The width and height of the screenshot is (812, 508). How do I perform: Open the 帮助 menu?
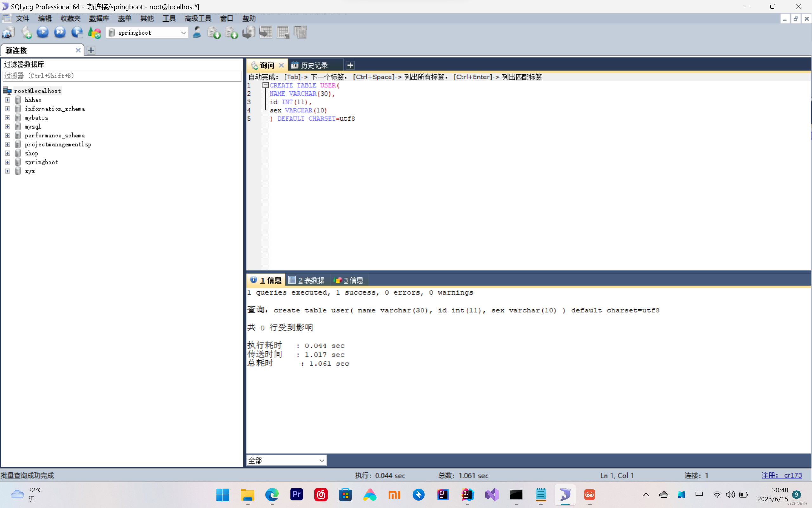[249, 18]
